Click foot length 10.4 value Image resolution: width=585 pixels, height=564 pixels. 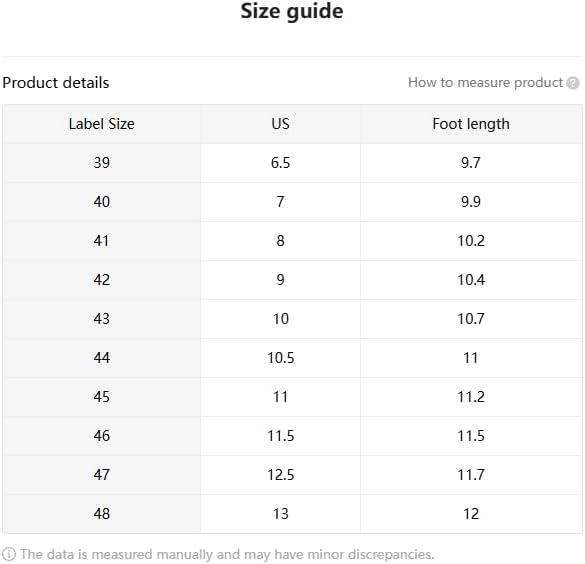(471, 280)
